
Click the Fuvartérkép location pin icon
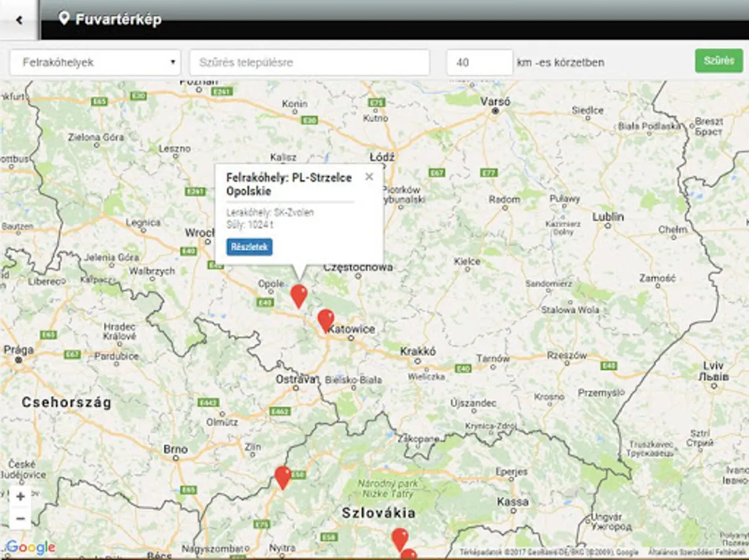click(64, 18)
